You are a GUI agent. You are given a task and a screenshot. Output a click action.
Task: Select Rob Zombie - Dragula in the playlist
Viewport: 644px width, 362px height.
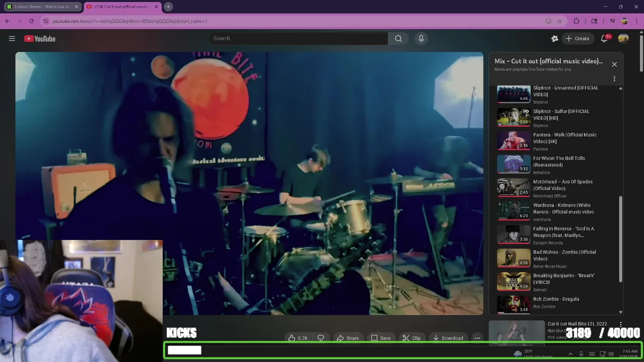pos(556,305)
